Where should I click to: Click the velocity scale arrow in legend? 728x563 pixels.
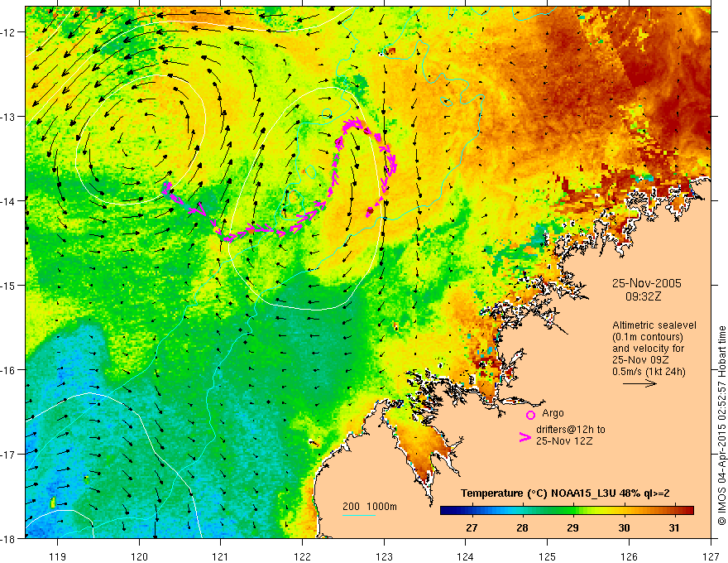point(639,383)
